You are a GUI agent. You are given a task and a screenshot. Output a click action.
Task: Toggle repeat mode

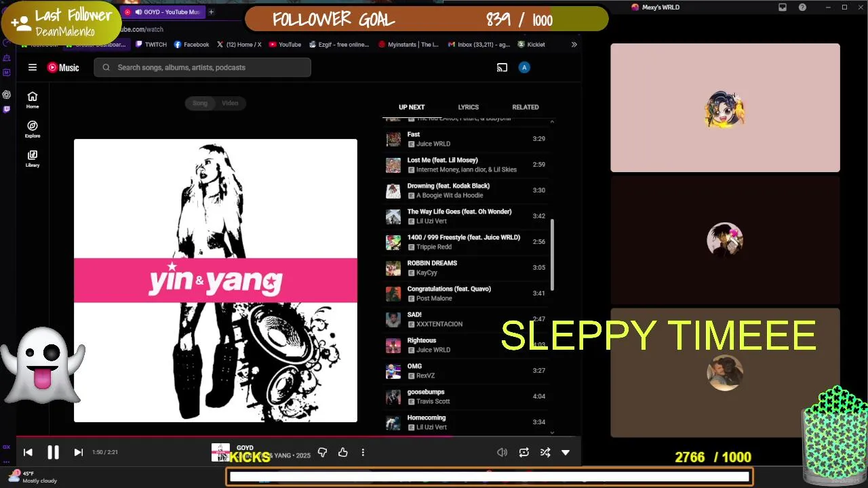tap(524, 452)
